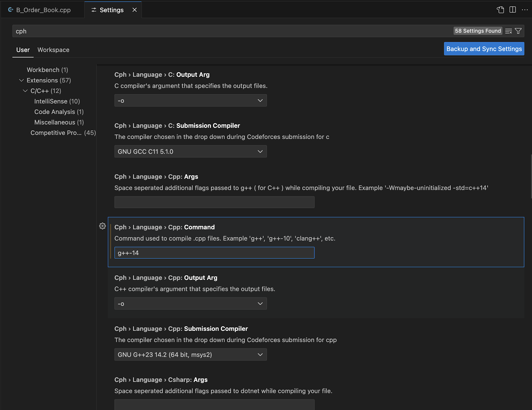Click the Cpp Args text field

coord(214,202)
